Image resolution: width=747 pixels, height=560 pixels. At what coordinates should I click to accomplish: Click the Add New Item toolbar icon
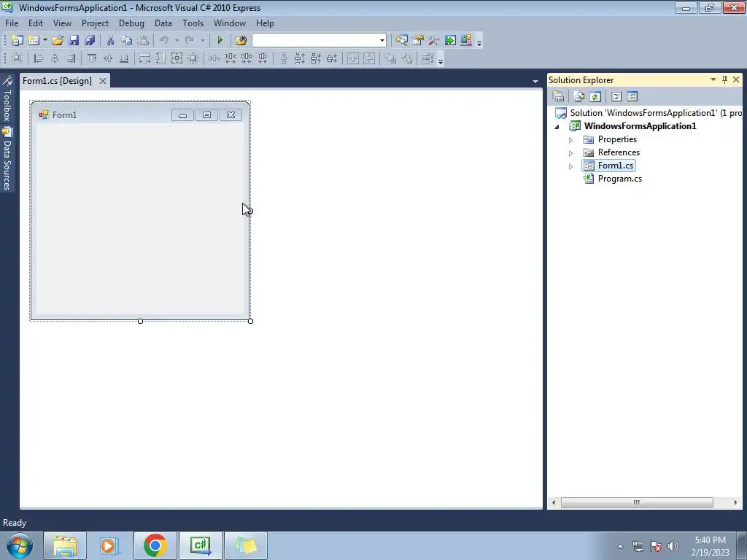[34, 41]
